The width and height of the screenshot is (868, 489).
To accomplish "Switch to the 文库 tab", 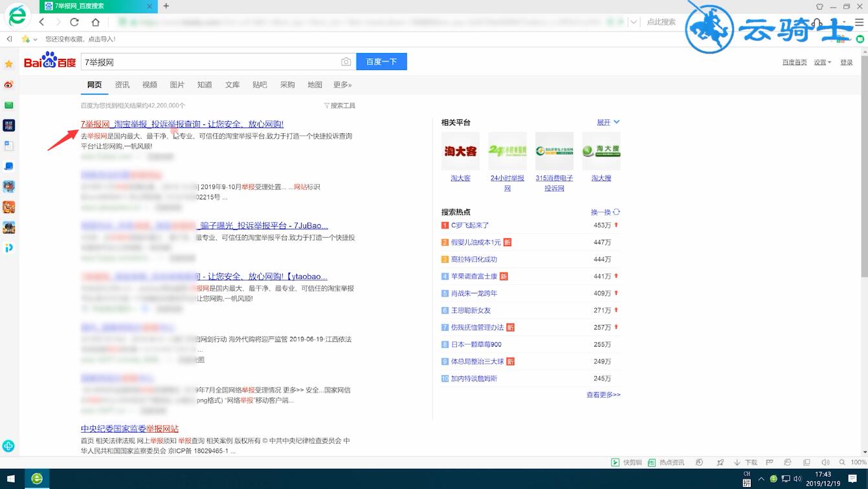I will click(x=232, y=85).
